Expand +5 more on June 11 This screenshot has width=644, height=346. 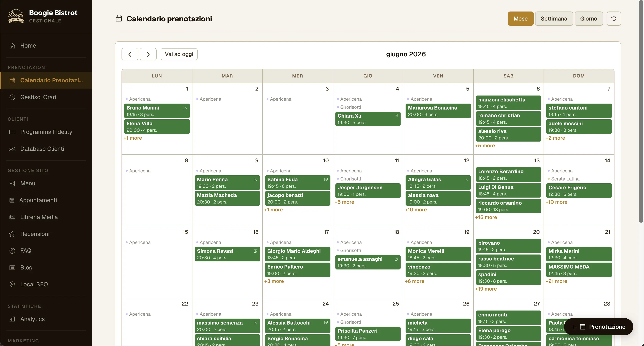(x=344, y=202)
